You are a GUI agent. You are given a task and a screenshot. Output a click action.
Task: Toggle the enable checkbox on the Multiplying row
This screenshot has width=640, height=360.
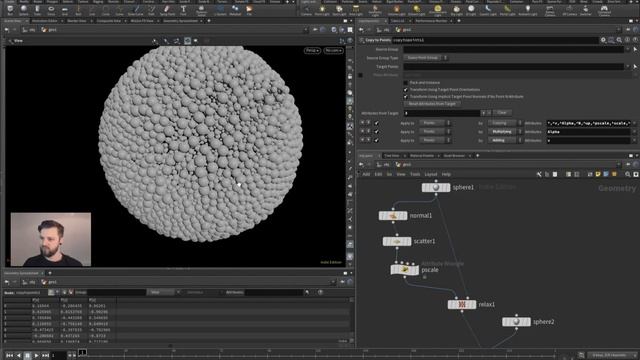376,131
